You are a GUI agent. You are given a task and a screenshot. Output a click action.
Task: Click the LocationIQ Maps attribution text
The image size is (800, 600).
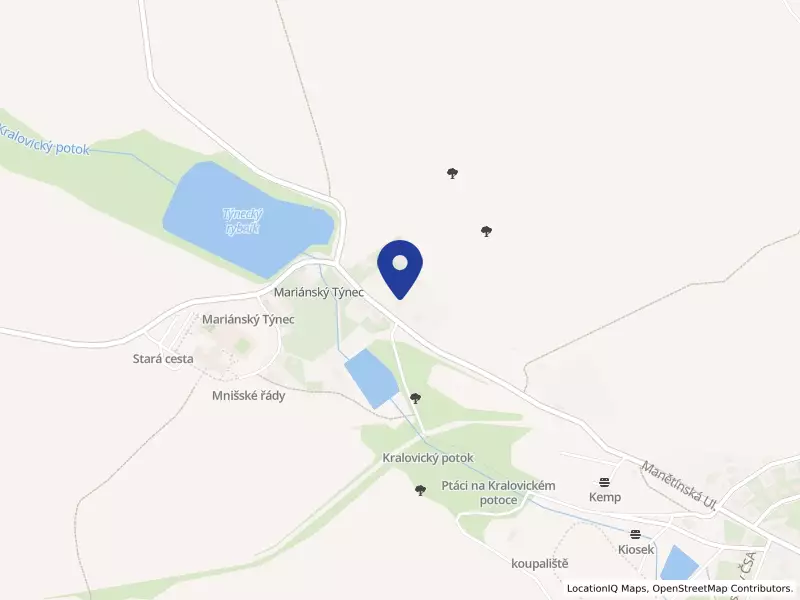[607, 588]
